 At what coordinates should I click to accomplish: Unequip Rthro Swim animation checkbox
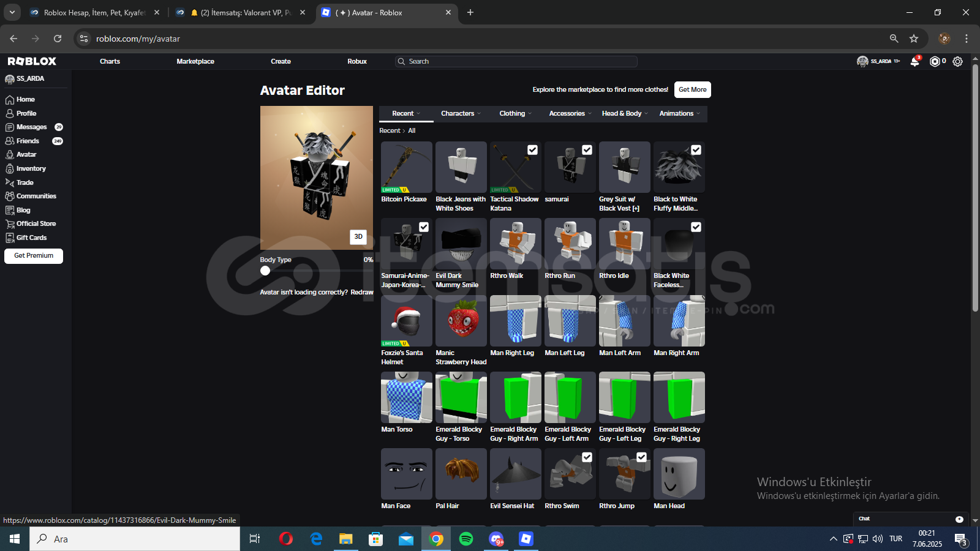[587, 457]
